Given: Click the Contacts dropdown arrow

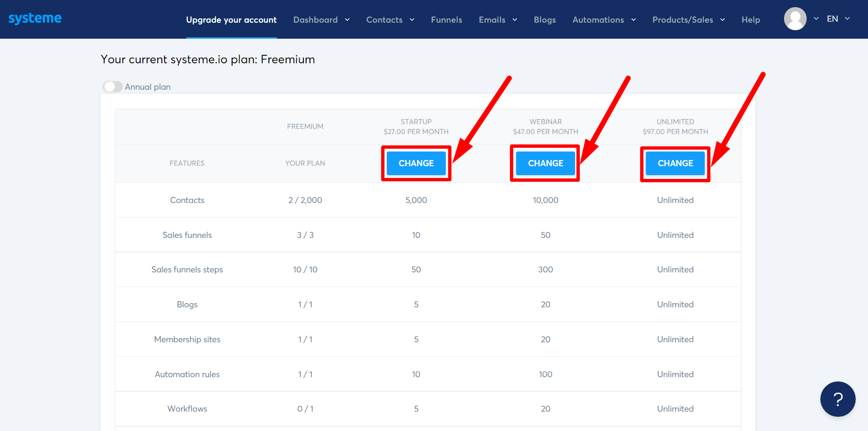Looking at the screenshot, I should coord(411,20).
